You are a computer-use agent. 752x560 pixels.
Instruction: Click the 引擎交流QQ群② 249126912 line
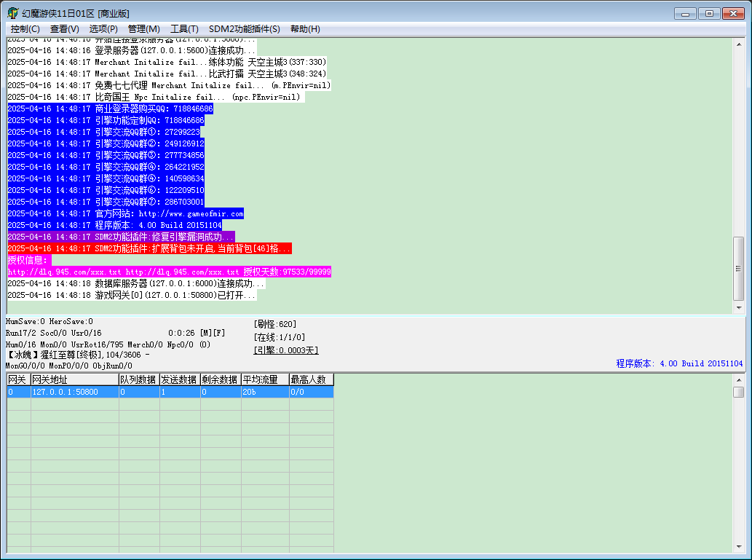[x=106, y=143]
